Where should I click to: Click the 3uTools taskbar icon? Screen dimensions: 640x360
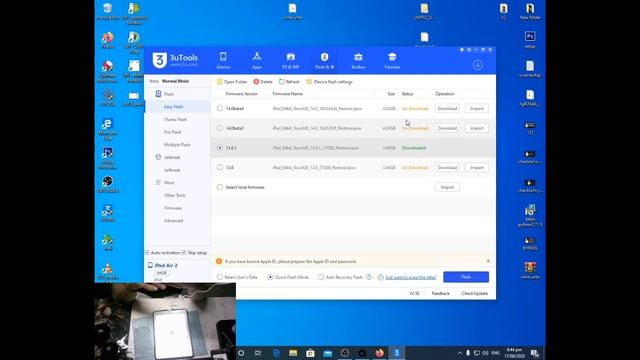click(396, 353)
